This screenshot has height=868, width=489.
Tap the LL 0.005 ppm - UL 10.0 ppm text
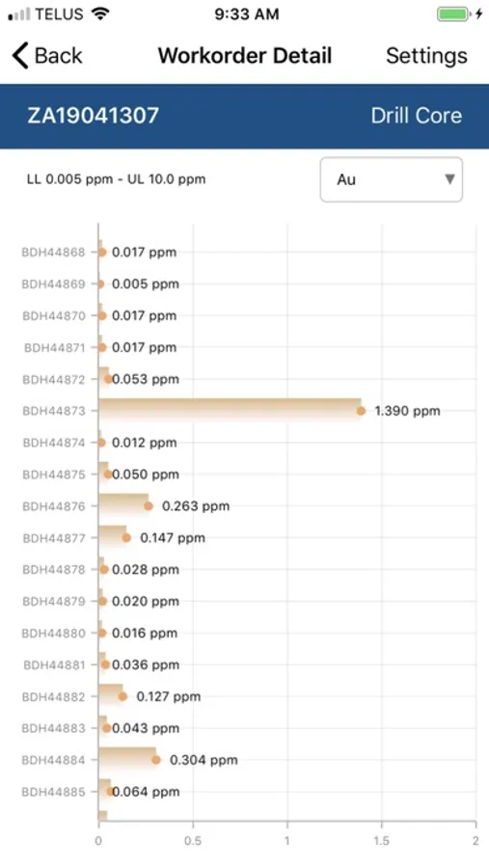pyautogui.click(x=117, y=179)
